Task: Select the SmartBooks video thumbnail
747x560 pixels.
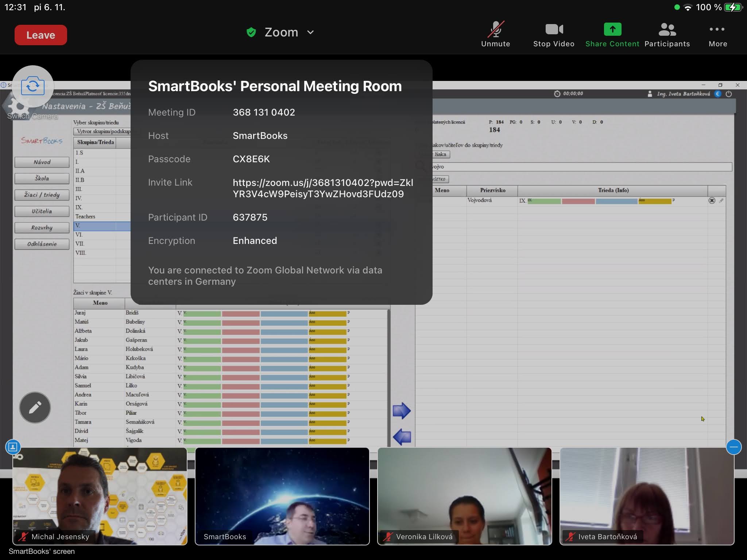Action: point(282,496)
